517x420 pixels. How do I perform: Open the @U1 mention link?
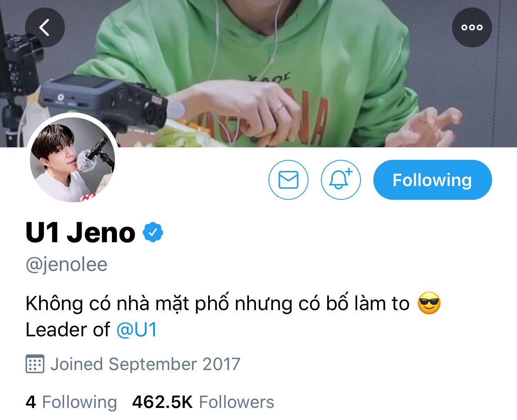coord(137,330)
